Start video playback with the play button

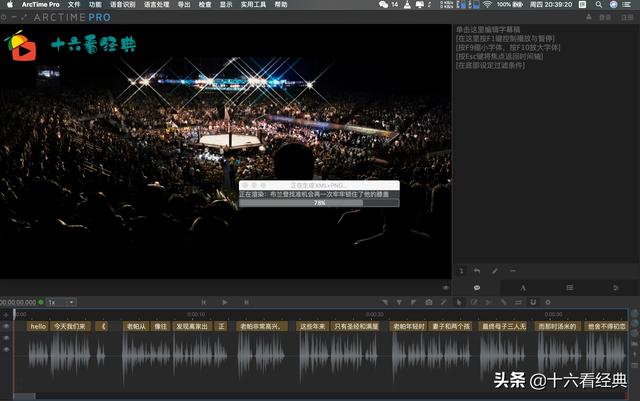[x=225, y=302]
